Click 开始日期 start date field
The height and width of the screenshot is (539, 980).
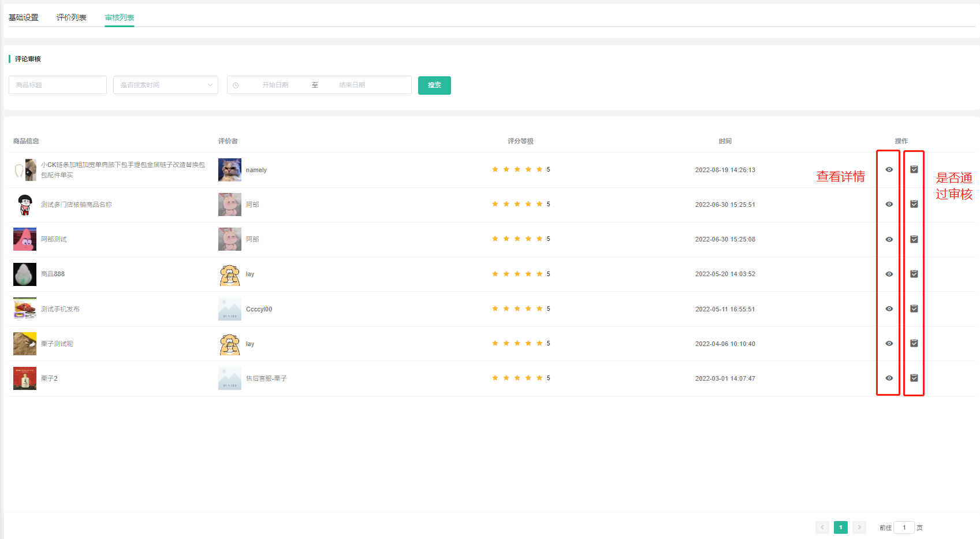(x=275, y=85)
